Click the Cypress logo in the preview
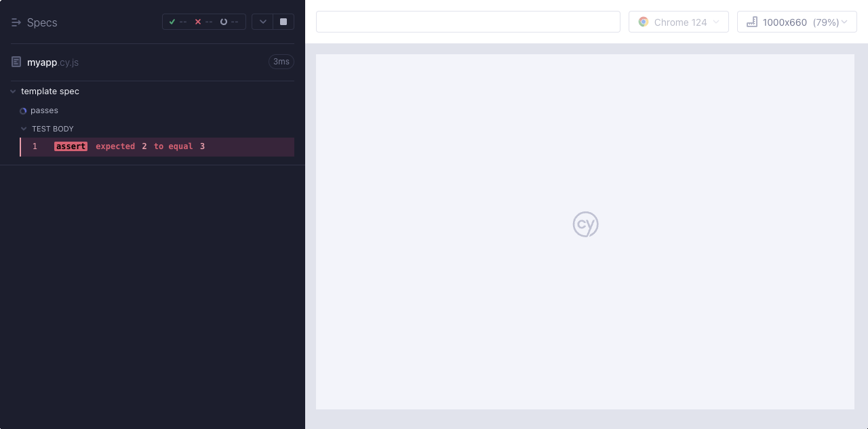This screenshot has width=868, height=429. coord(585,224)
